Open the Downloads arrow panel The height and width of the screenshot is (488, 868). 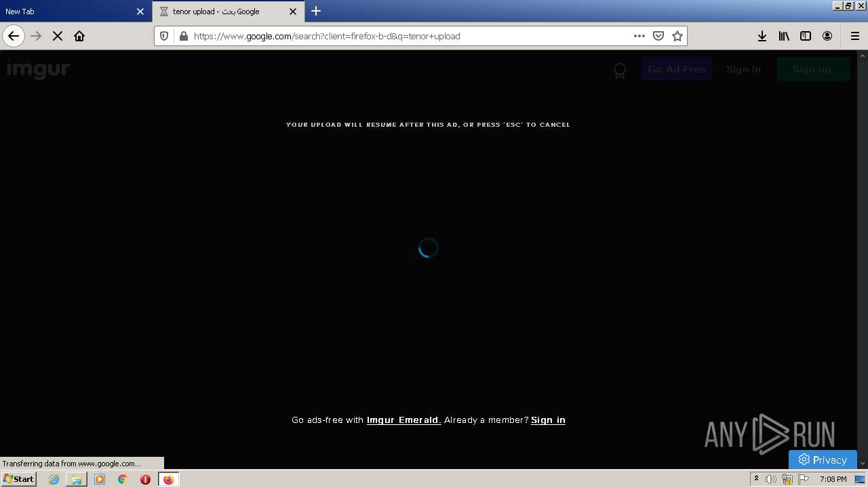click(x=762, y=36)
